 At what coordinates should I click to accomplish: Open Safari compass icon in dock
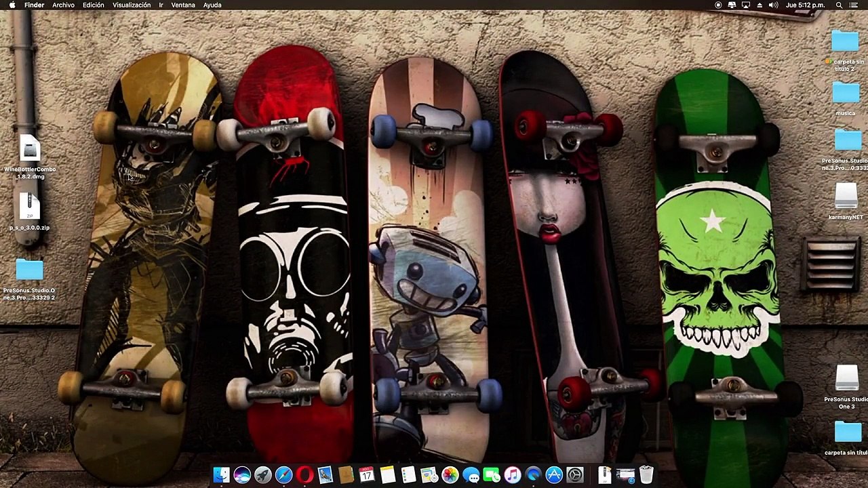pyautogui.click(x=283, y=475)
